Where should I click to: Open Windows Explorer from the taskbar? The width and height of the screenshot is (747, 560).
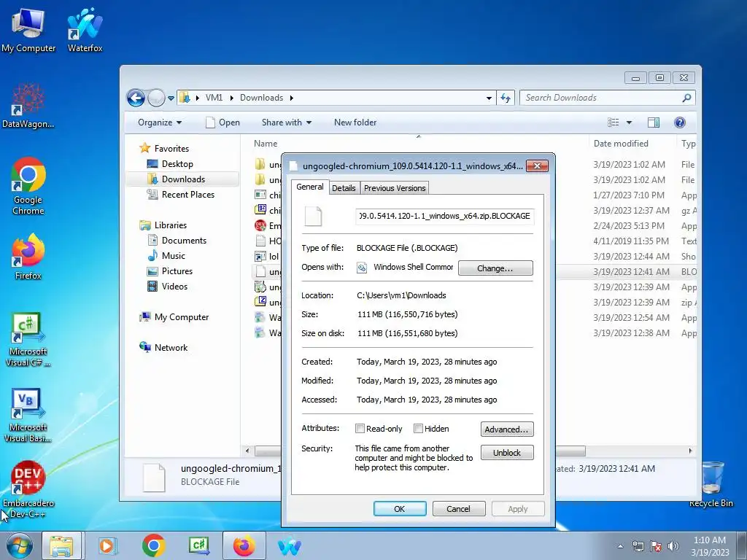(x=62, y=546)
